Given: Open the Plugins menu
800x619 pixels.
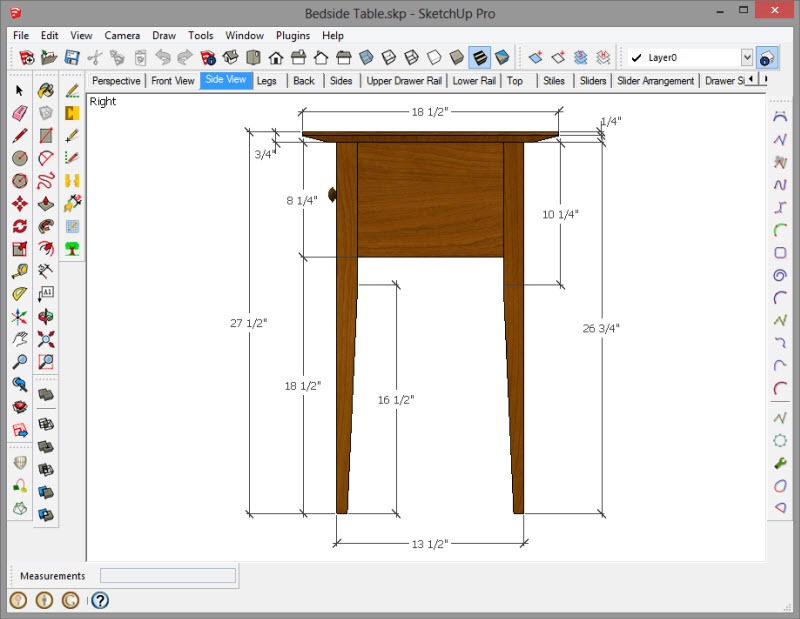Looking at the screenshot, I should coord(292,35).
